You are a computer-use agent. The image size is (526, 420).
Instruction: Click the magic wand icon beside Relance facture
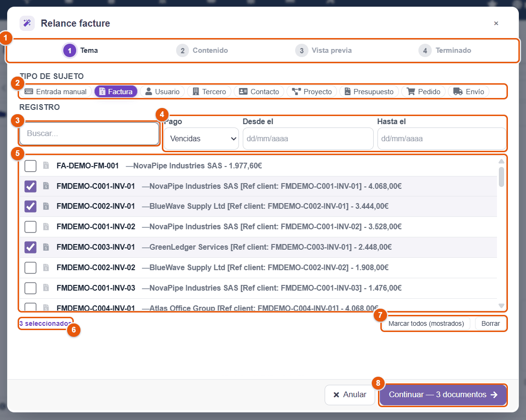[27, 23]
